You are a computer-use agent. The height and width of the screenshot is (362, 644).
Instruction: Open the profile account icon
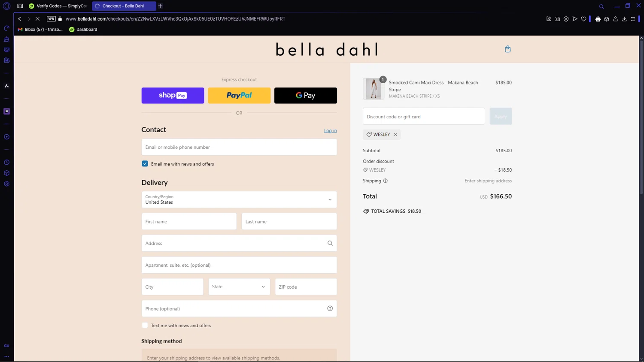pyautogui.click(x=615, y=19)
